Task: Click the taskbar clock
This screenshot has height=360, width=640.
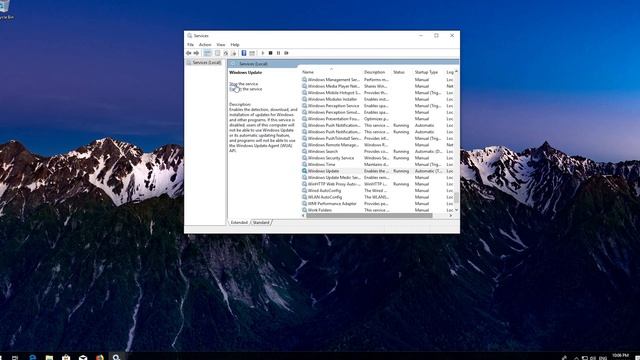Action: coord(620,357)
